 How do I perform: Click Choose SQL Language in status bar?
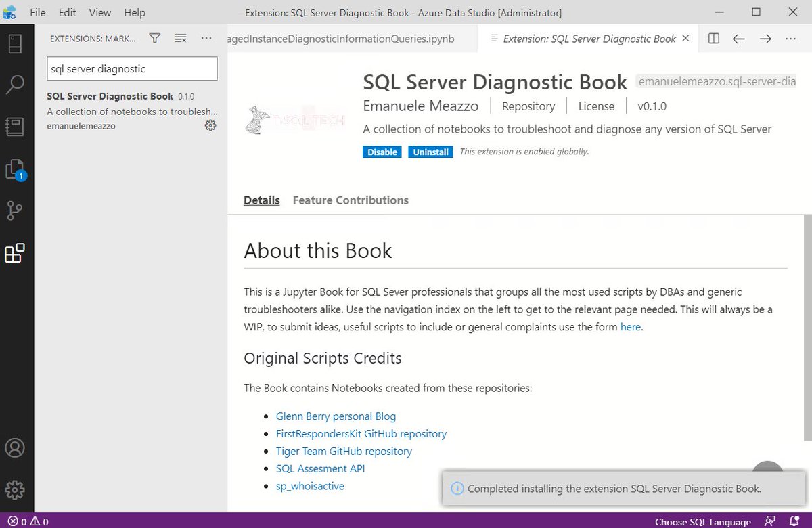[x=703, y=521]
